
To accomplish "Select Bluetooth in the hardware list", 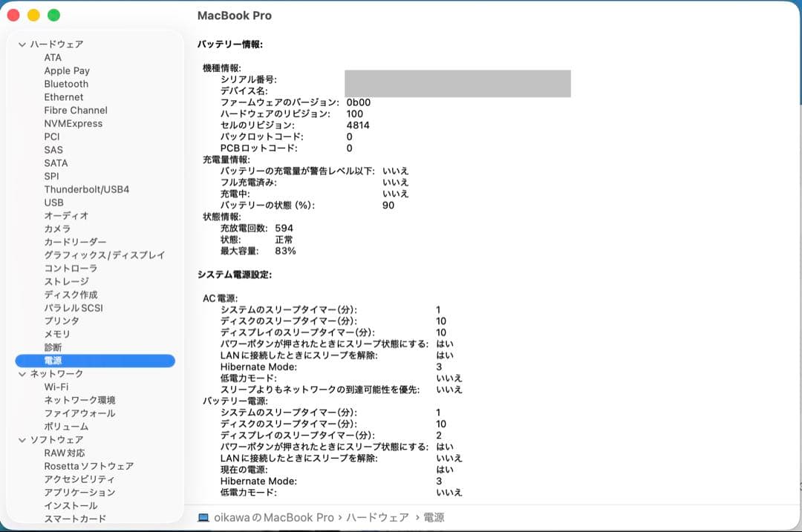I will pyautogui.click(x=66, y=84).
